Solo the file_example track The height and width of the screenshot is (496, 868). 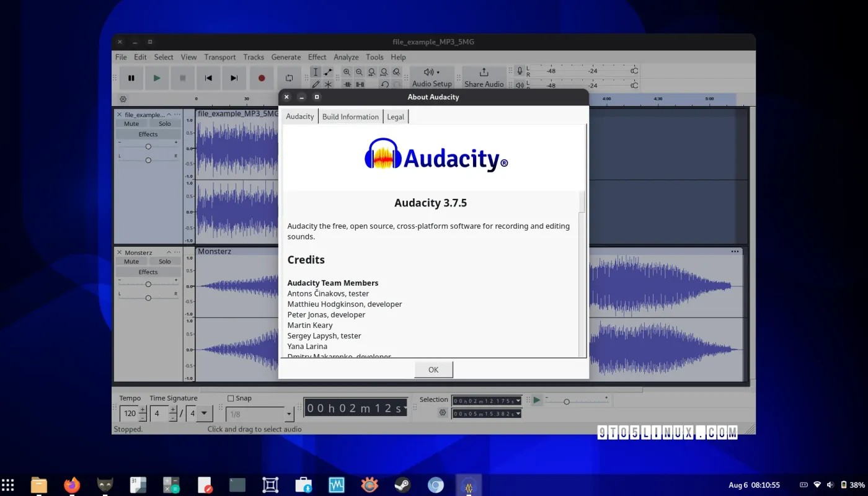[x=164, y=123]
